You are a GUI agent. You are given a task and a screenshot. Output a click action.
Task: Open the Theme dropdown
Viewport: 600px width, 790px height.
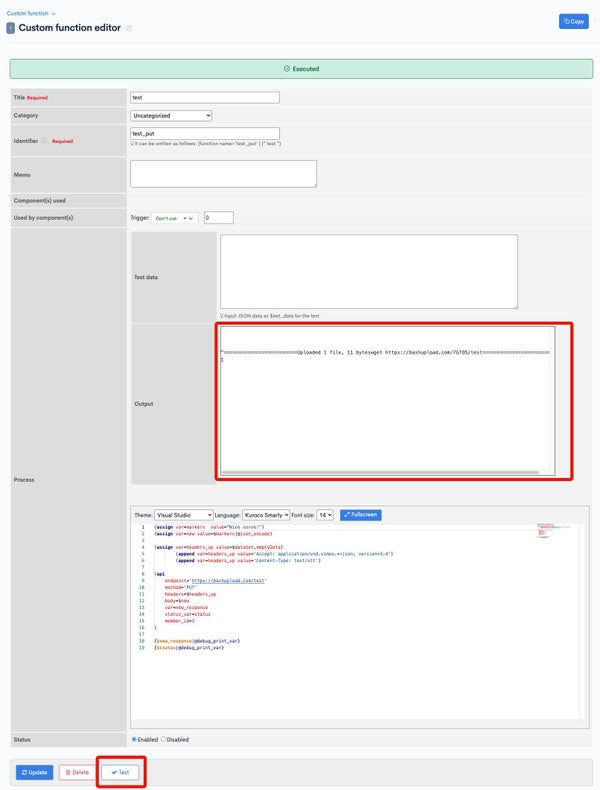[x=183, y=515]
